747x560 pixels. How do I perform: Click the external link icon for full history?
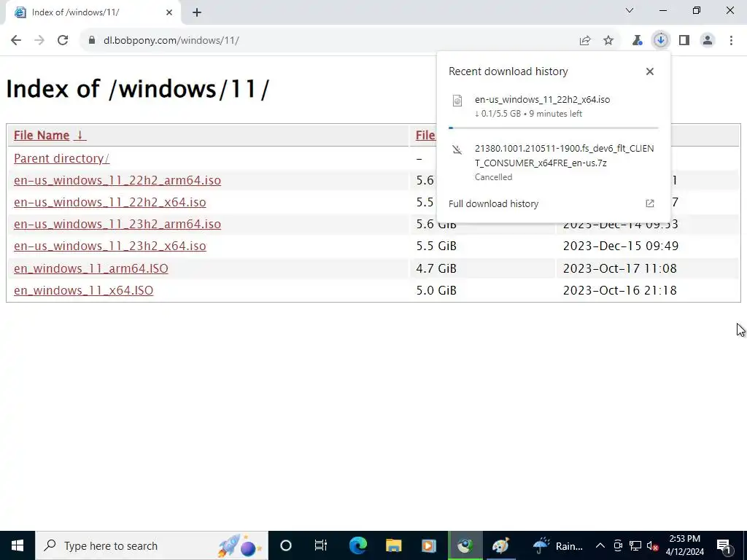650,204
